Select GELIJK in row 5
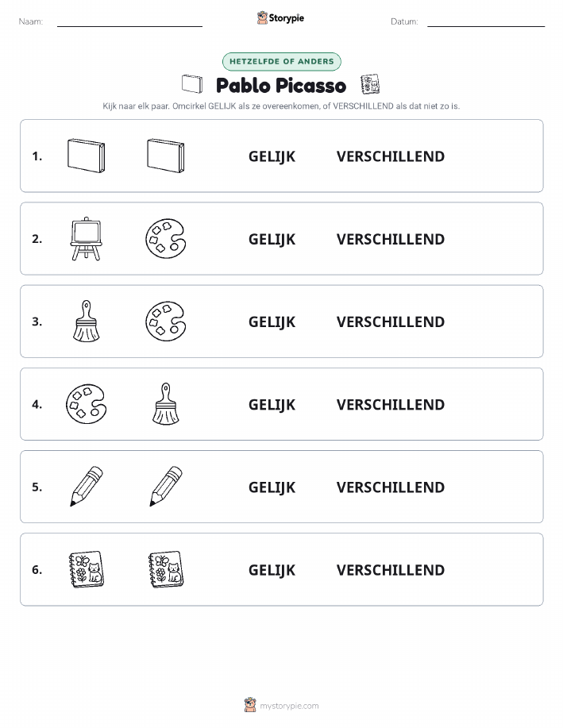The width and height of the screenshot is (563, 728). click(272, 487)
